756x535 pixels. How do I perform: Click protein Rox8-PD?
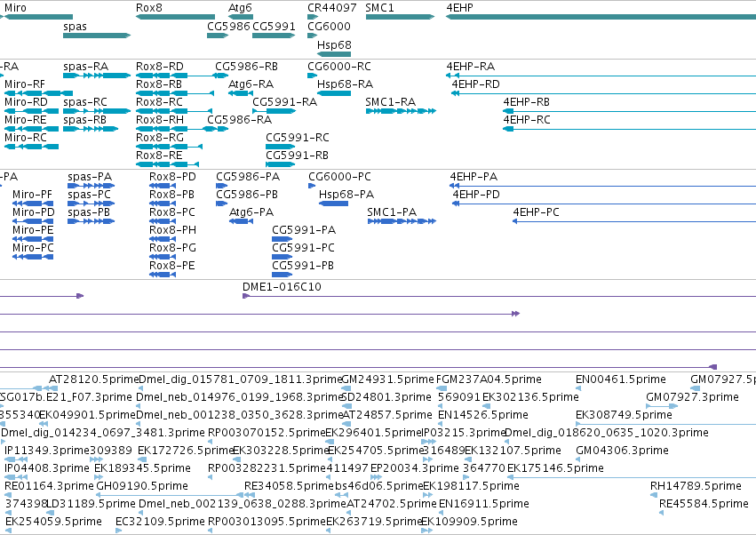coord(163,186)
